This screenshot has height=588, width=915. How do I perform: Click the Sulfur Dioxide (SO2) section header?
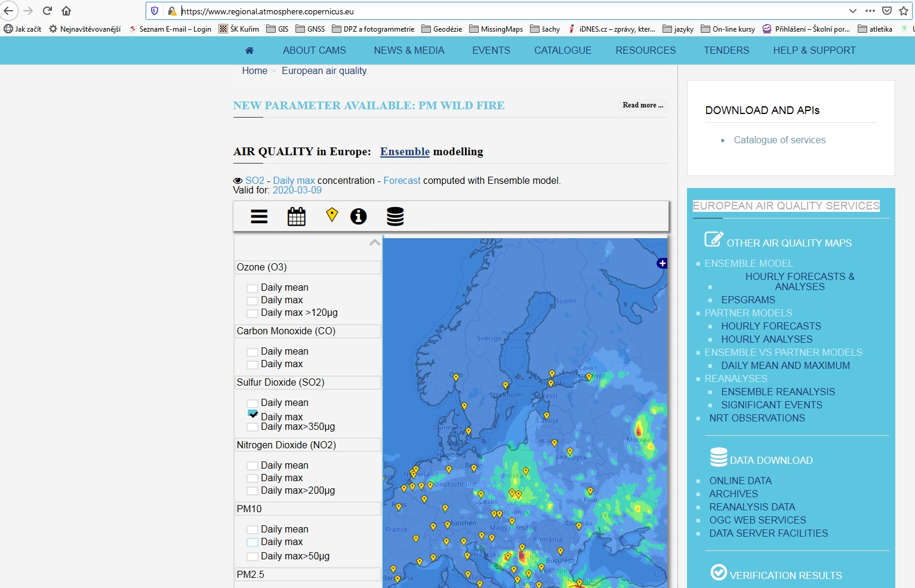pyautogui.click(x=307, y=383)
